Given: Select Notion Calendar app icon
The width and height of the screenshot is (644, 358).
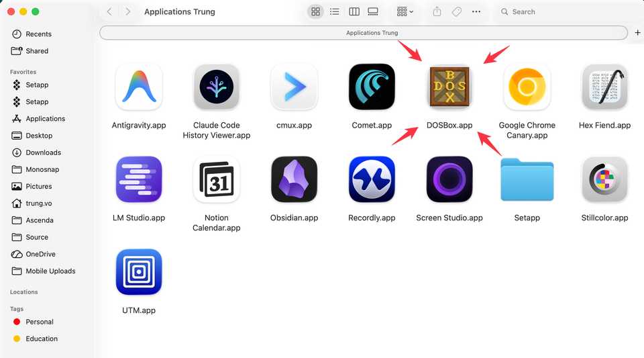Looking at the screenshot, I should 217,179.
